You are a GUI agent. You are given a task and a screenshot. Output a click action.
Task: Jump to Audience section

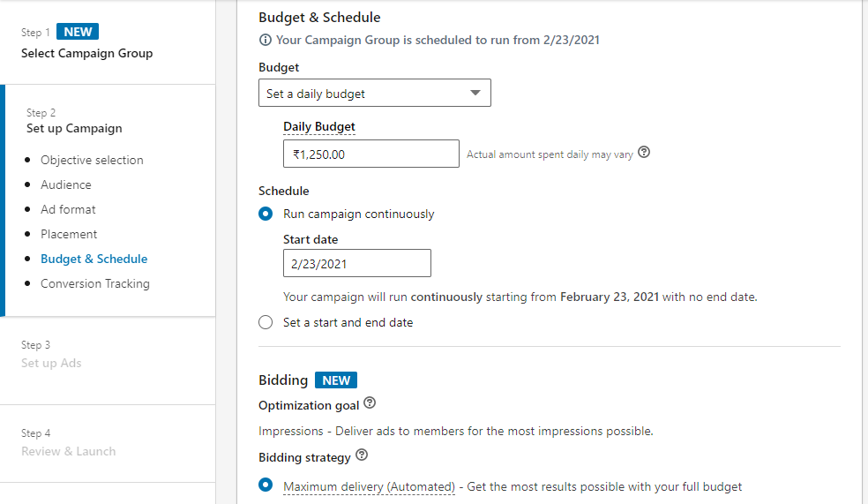point(66,184)
